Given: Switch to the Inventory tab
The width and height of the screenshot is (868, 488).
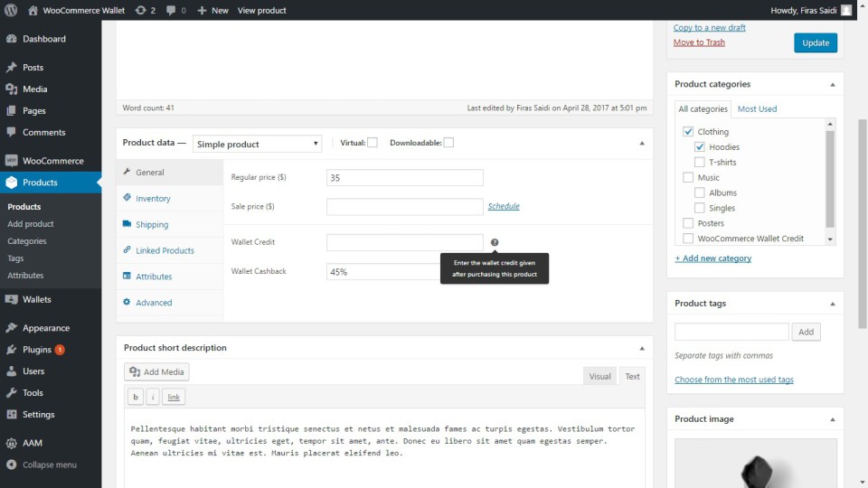Looking at the screenshot, I should point(153,199).
